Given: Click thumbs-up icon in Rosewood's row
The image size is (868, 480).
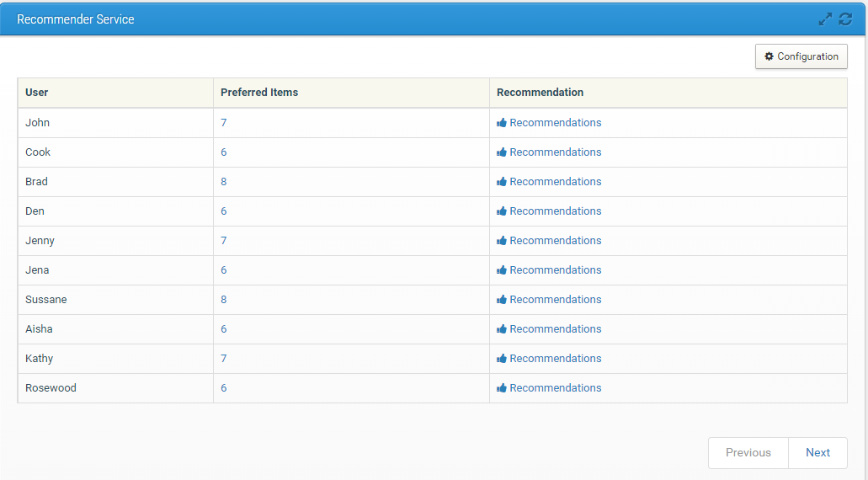Looking at the screenshot, I should (x=502, y=388).
